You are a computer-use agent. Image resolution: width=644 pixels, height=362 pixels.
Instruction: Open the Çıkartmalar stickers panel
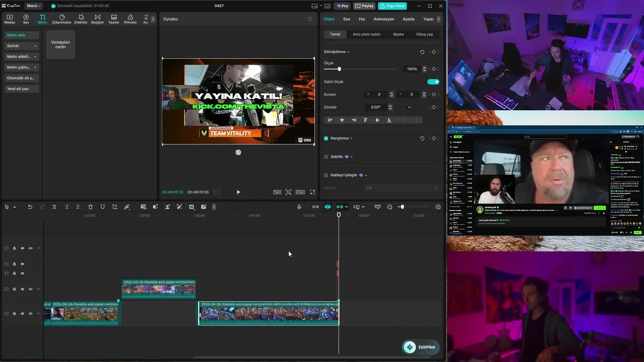[x=62, y=19]
